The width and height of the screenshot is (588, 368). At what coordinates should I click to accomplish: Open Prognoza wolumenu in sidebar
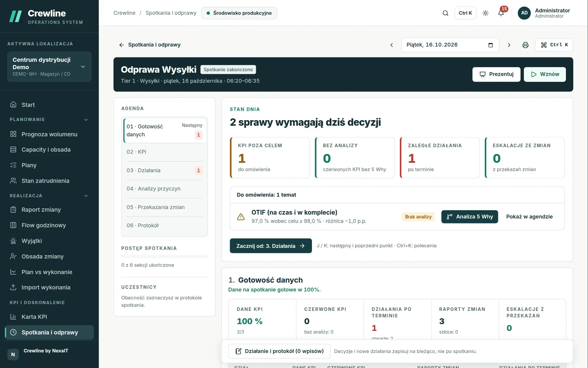(49, 134)
